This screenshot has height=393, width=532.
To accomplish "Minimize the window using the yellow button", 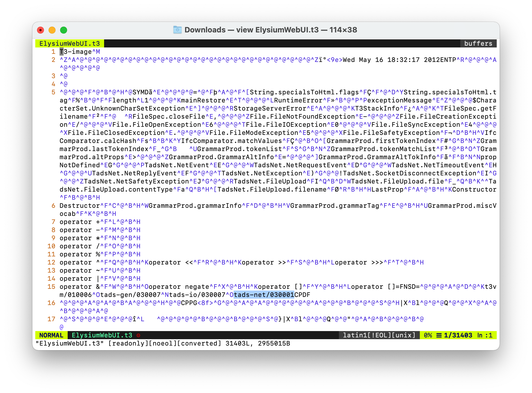I will point(52,30).
